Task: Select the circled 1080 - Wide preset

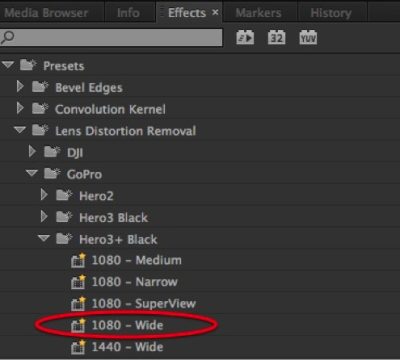Action: click(127, 325)
